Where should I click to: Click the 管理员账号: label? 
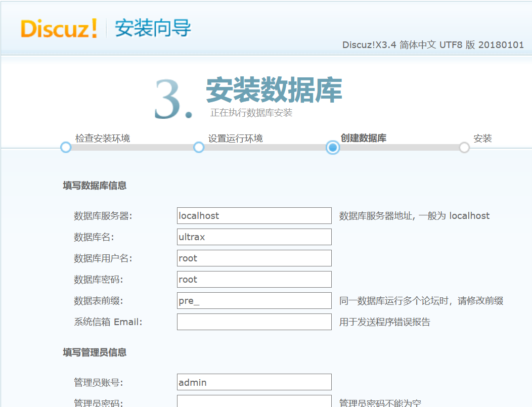click(x=99, y=383)
